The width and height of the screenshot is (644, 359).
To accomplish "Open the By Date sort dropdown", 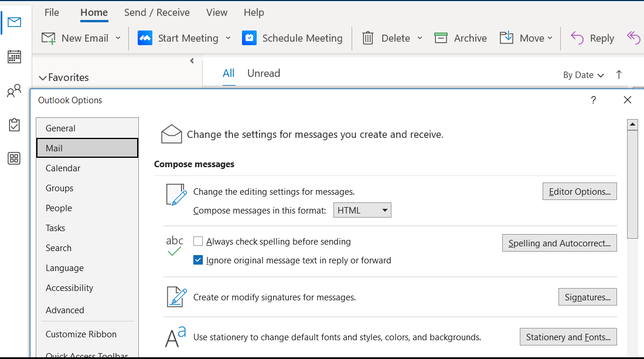I will pyautogui.click(x=583, y=75).
